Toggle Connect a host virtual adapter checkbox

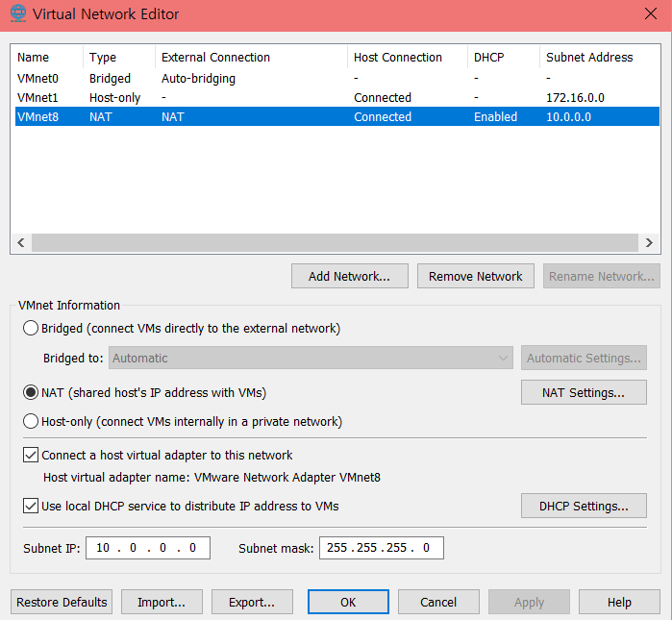[31, 455]
